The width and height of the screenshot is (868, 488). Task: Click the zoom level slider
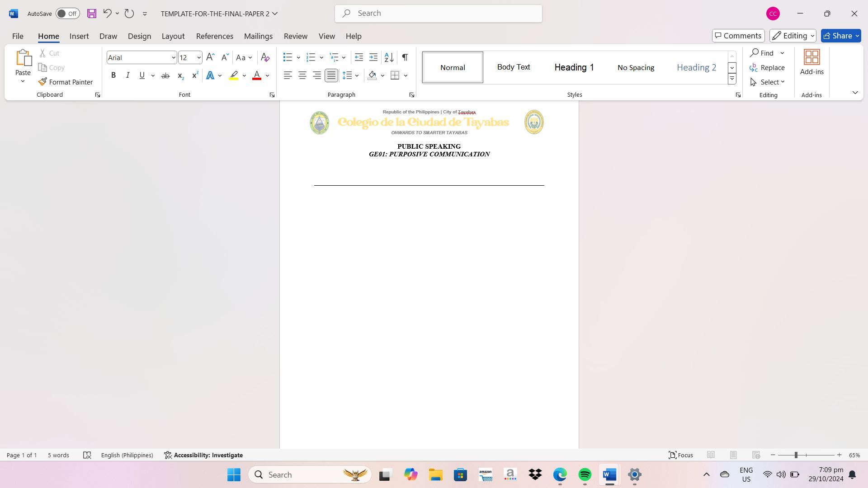[796, 455]
